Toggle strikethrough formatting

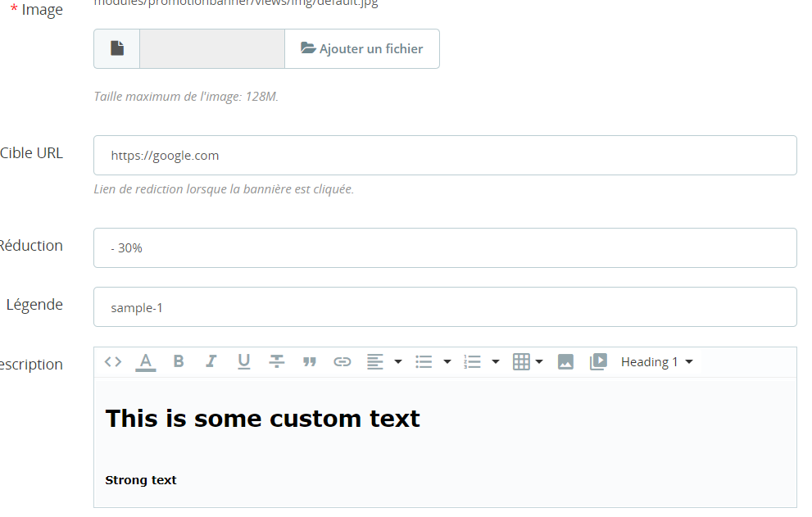(x=277, y=361)
